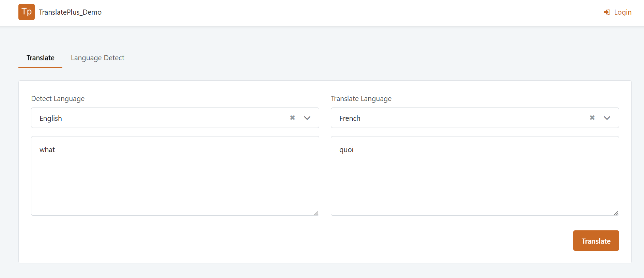The height and width of the screenshot is (278, 644).
Task: Clear the French translate language selection
Action: [592, 118]
